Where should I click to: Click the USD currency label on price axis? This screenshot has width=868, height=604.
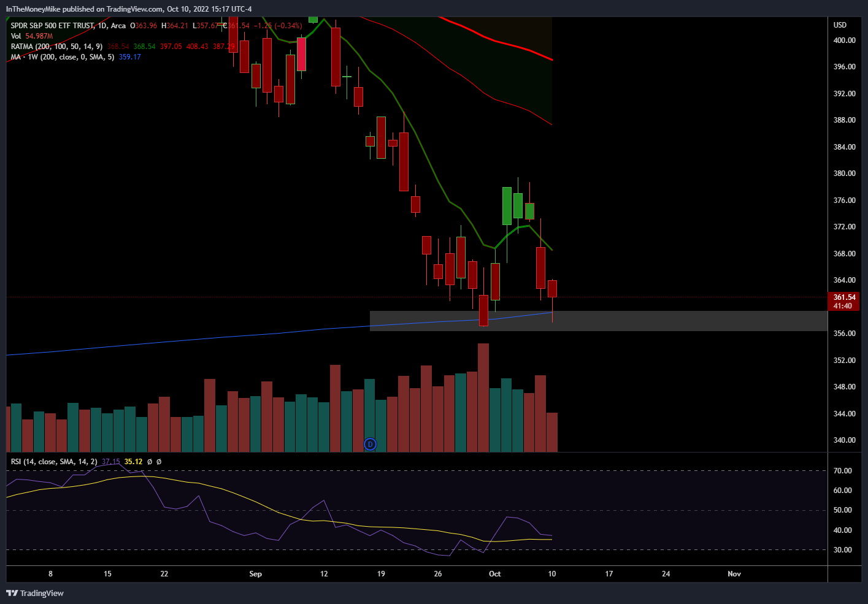[x=840, y=25]
